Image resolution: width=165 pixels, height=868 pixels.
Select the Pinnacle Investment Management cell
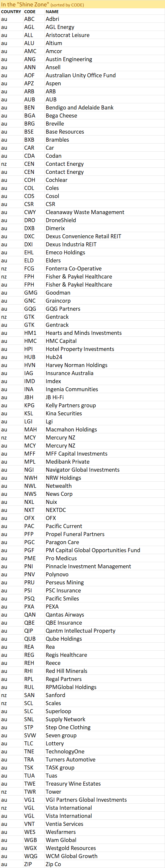point(105,566)
